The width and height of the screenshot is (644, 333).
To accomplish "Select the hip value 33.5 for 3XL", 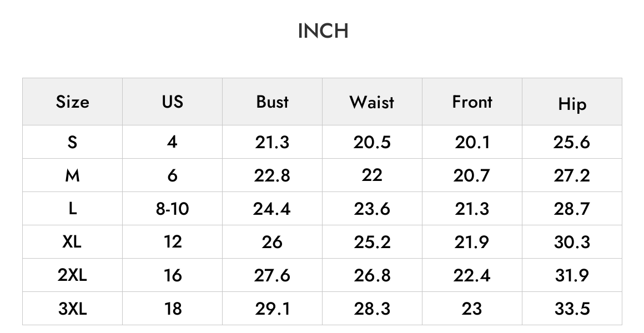I will click(572, 309).
